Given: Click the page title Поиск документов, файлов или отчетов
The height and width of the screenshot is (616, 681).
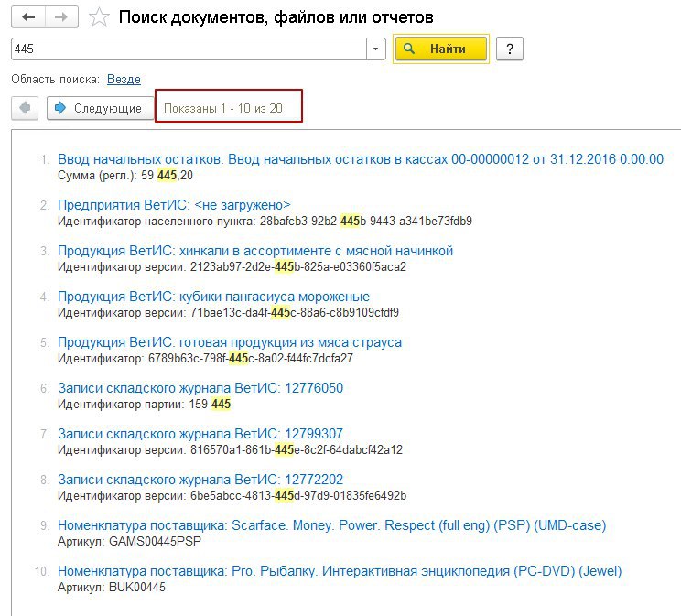Looking at the screenshot, I should 276,17.
